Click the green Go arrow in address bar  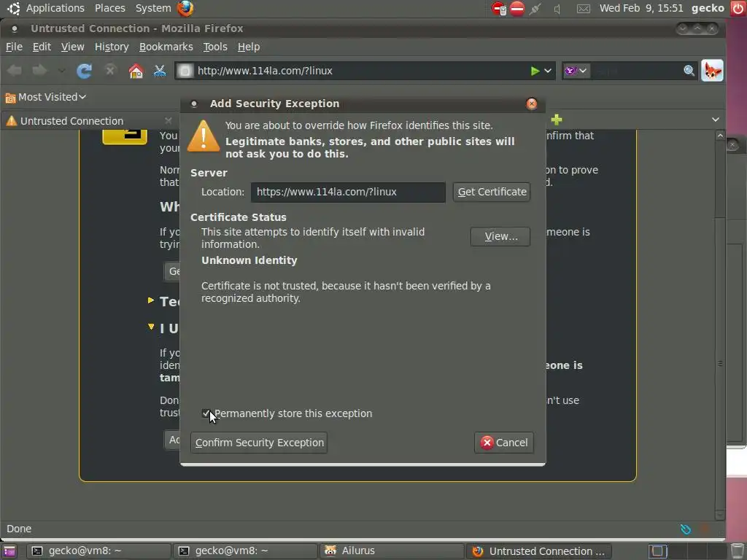click(535, 71)
